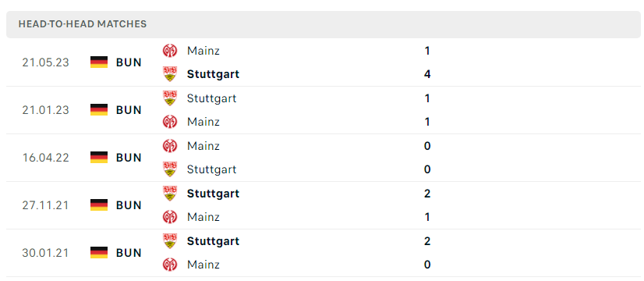
Task: Click German flag next to 30.01.21
Action: click(99, 253)
